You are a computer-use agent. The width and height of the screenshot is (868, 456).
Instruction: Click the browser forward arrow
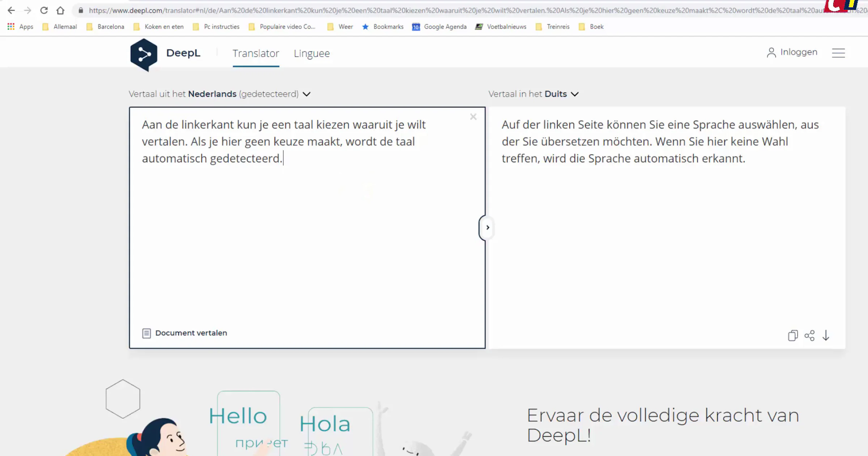pos(27,10)
